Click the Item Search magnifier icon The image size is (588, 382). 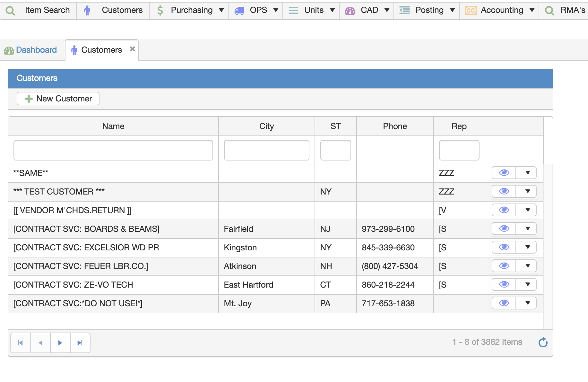pos(10,11)
